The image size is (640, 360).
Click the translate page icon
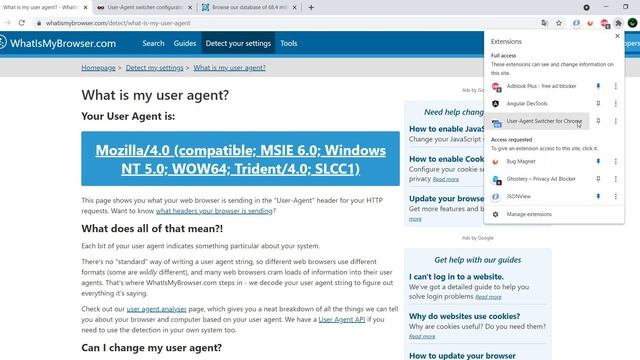click(544, 23)
